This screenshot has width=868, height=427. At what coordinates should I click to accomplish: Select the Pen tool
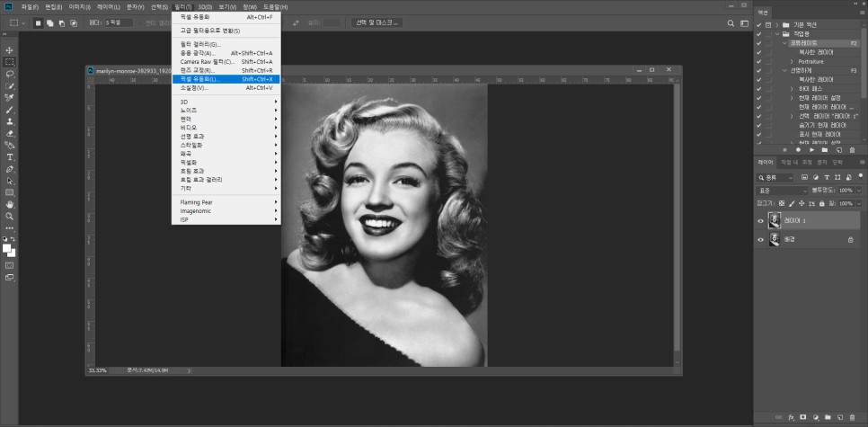9,169
